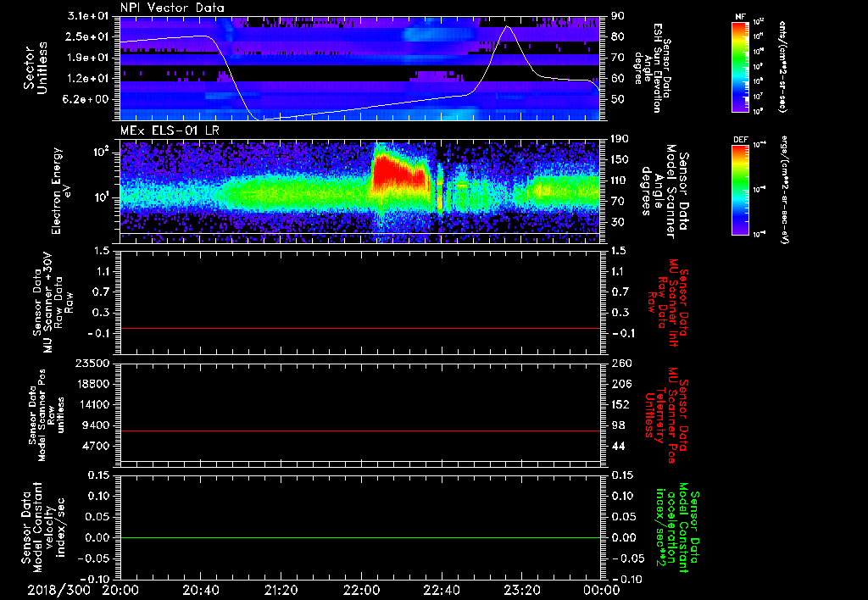
Task: Select the DEF energy flux color bar
Action: pos(741,190)
